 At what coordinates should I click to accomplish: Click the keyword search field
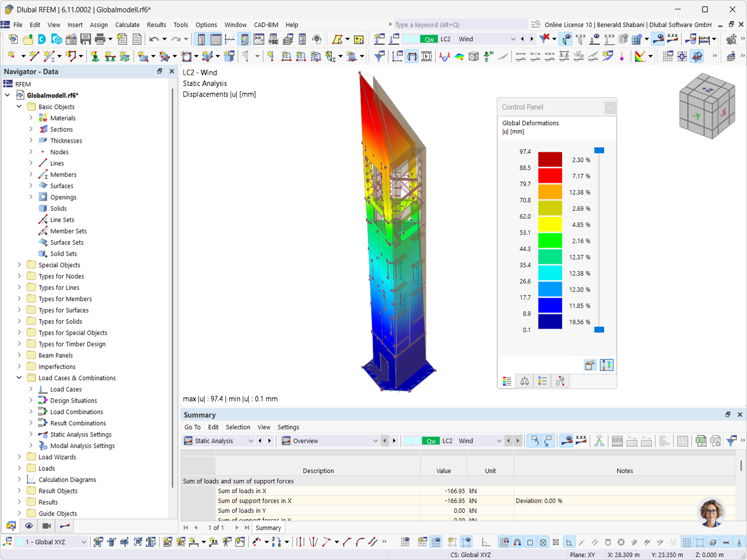click(460, 25)
